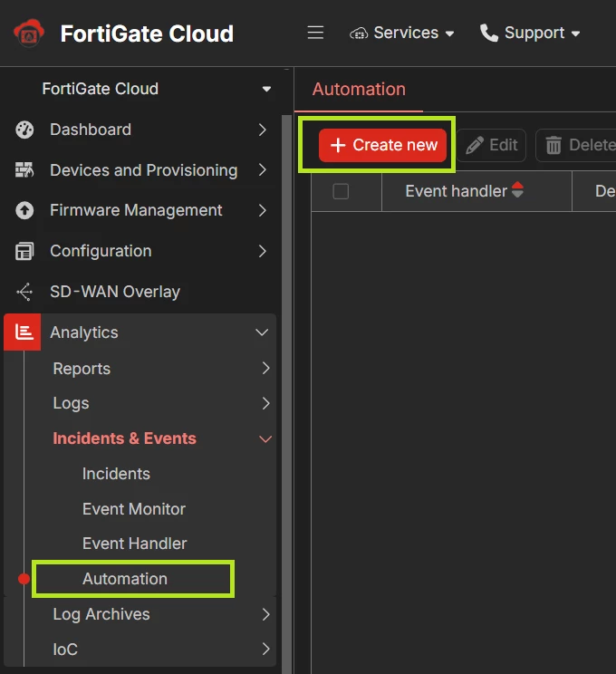Open the Event Handler page
Image resolution: width=616 pixels, height=674 pixels.
tap(135, 544)
